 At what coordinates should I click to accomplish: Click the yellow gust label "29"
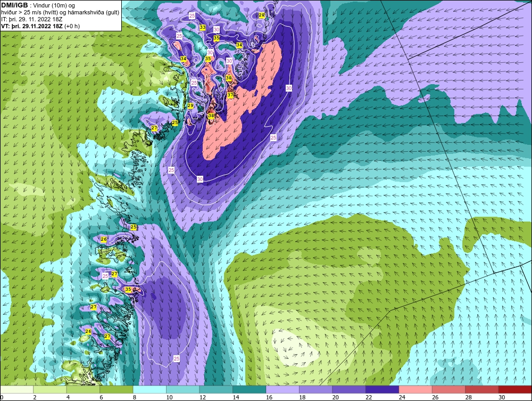tap(190, 105)
